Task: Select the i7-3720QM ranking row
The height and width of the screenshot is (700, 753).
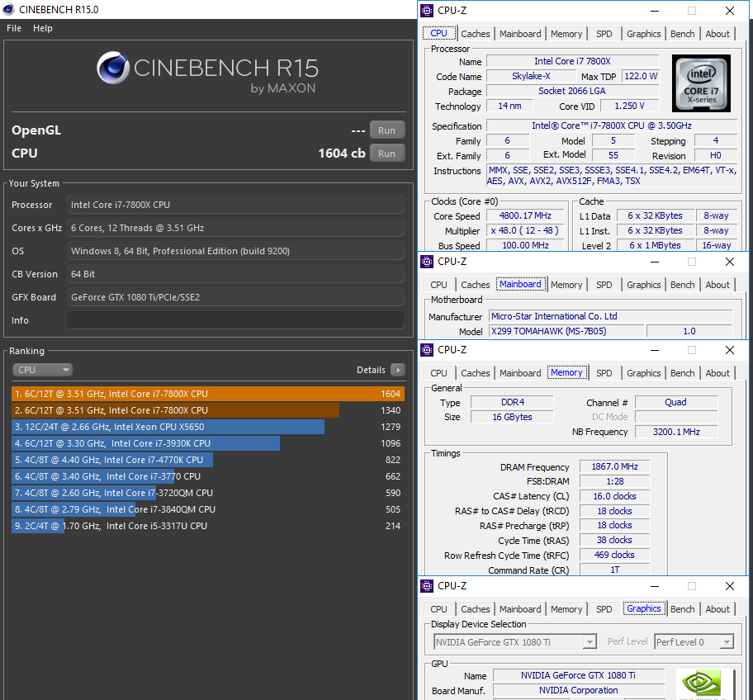Action: (x=208, y=493)
